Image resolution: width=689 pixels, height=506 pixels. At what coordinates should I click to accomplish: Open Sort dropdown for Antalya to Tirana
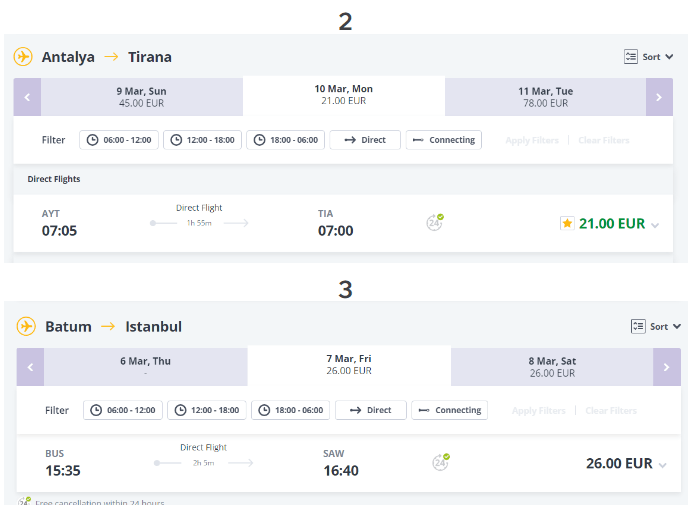(x=649, y=57)
